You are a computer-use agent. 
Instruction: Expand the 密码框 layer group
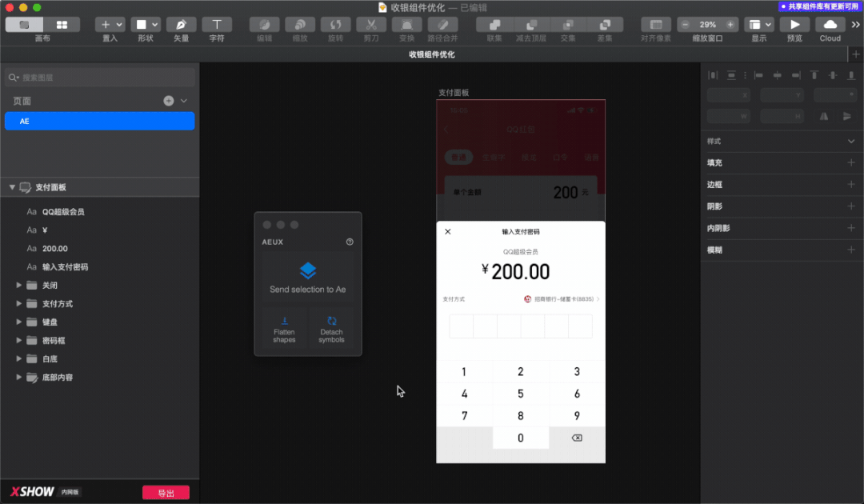18,341
